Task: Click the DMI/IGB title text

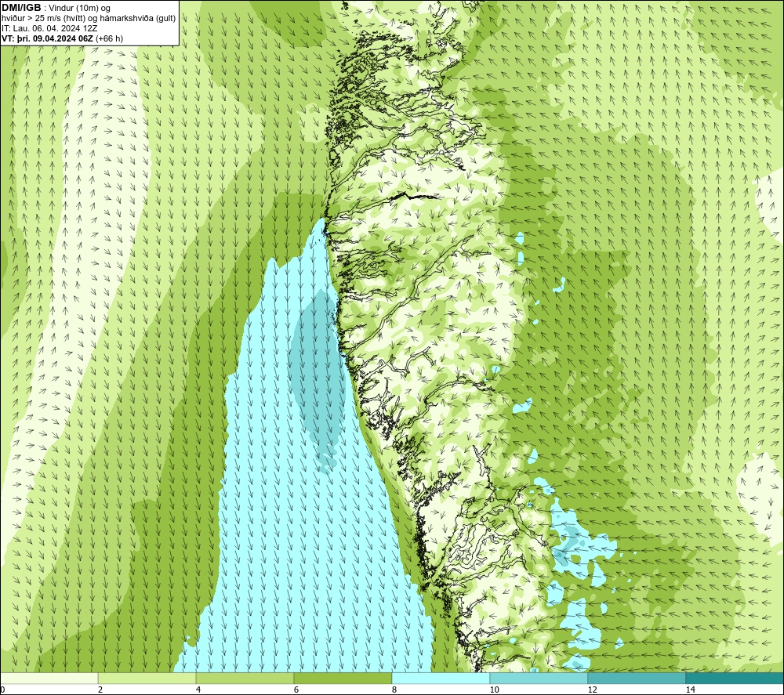Action: (21, 8)
